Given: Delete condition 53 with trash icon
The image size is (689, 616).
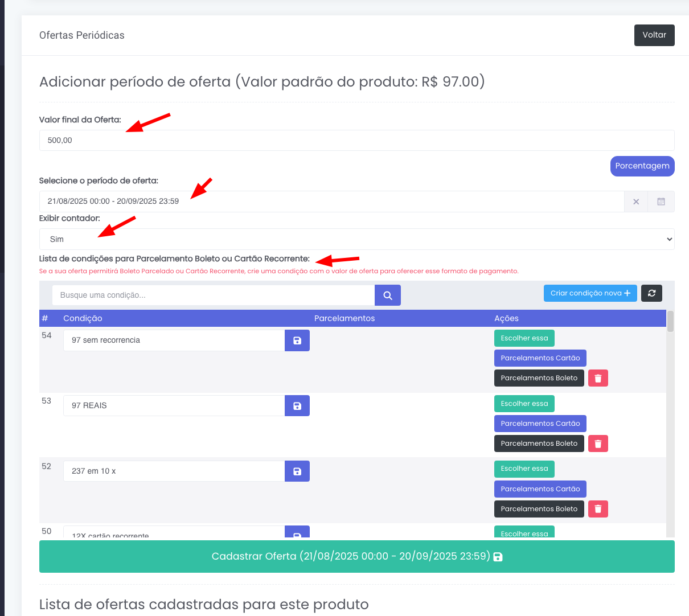Looking at the screenshot, I should 597,443.
